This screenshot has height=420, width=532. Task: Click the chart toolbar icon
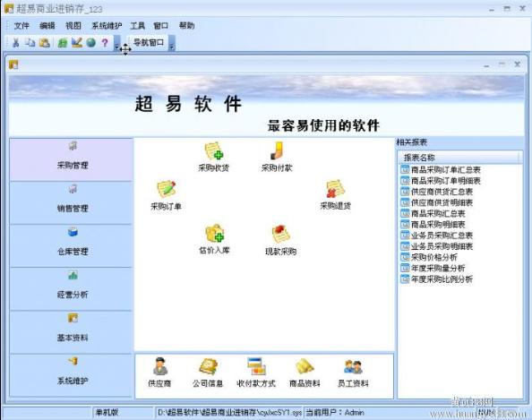pos(77,42)
